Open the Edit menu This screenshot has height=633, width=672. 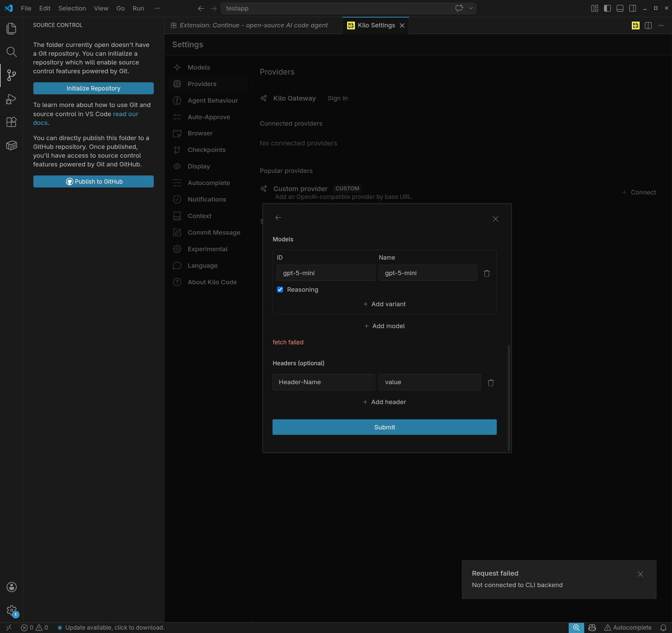45,8
